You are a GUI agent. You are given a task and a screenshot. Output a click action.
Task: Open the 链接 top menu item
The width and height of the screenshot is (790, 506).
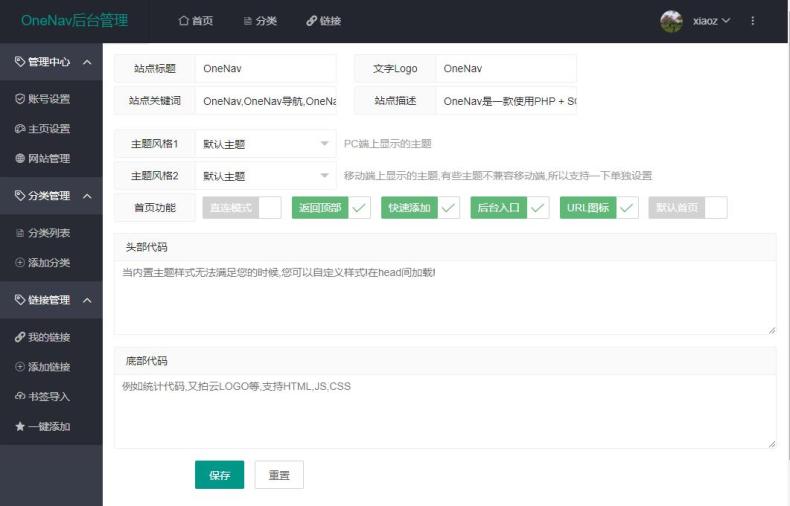pos(323,21)
